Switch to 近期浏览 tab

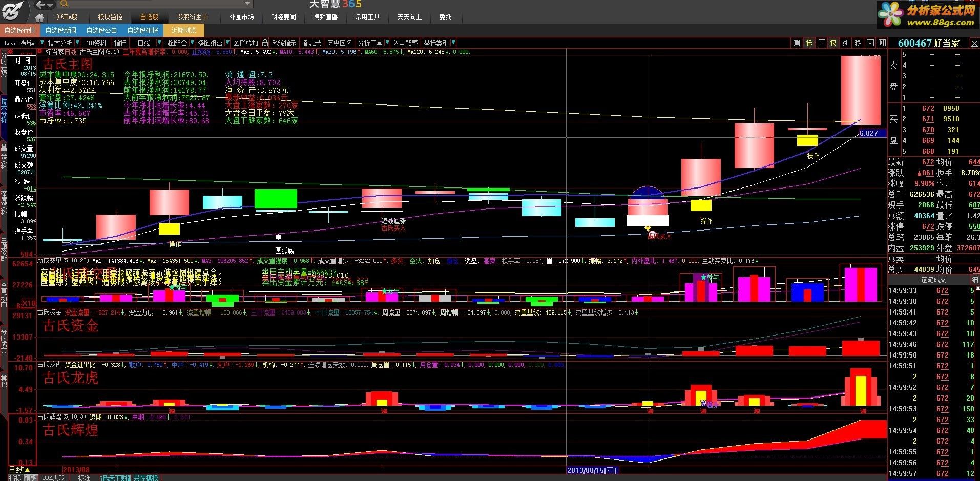pos(183,30)
